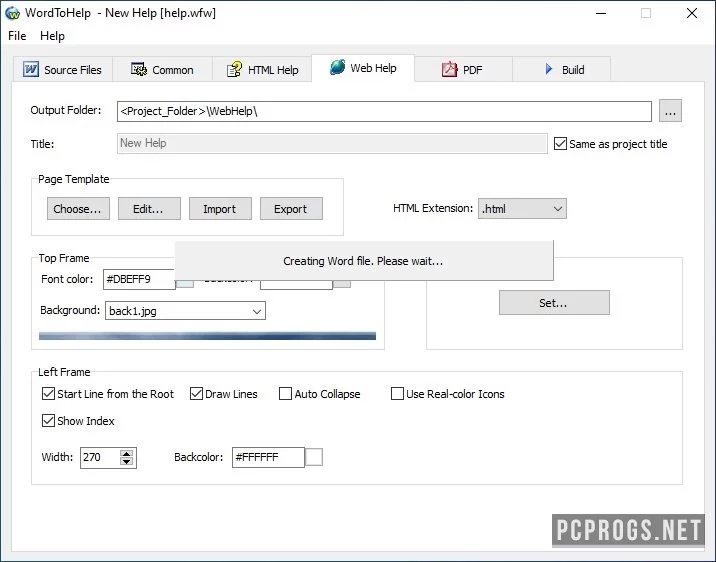Click the Word icon on Source Files tab
Viewport: 716px width, 562px height.
[x=31, y=70]
